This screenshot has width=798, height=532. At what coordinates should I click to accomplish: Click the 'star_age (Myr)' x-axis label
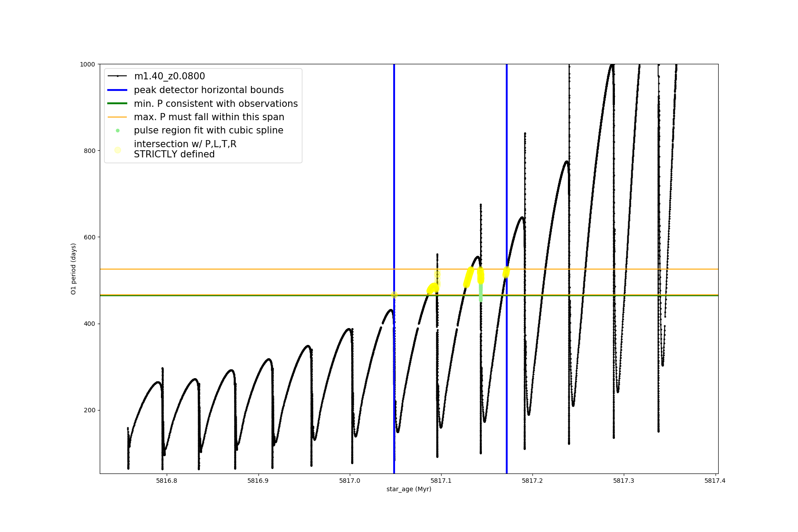click(408, 489)
